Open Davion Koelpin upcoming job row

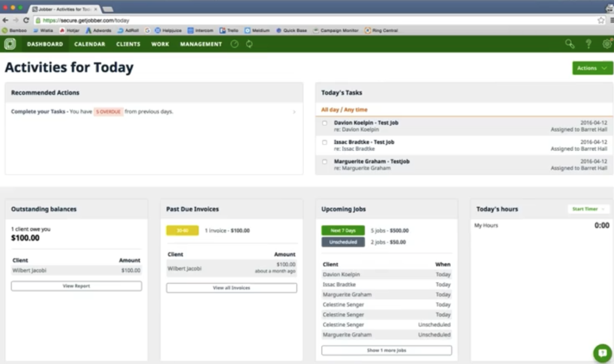tap(387, 274)
